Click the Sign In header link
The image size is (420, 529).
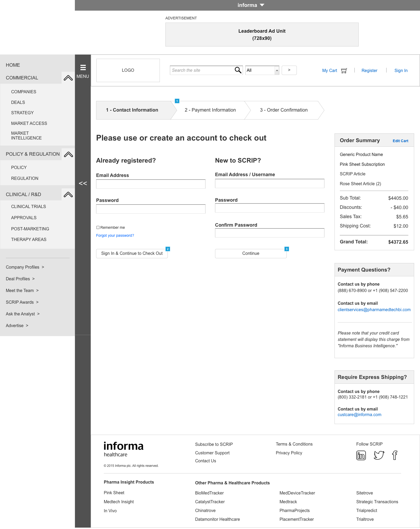pyautogui.click(x=401, y=70)
